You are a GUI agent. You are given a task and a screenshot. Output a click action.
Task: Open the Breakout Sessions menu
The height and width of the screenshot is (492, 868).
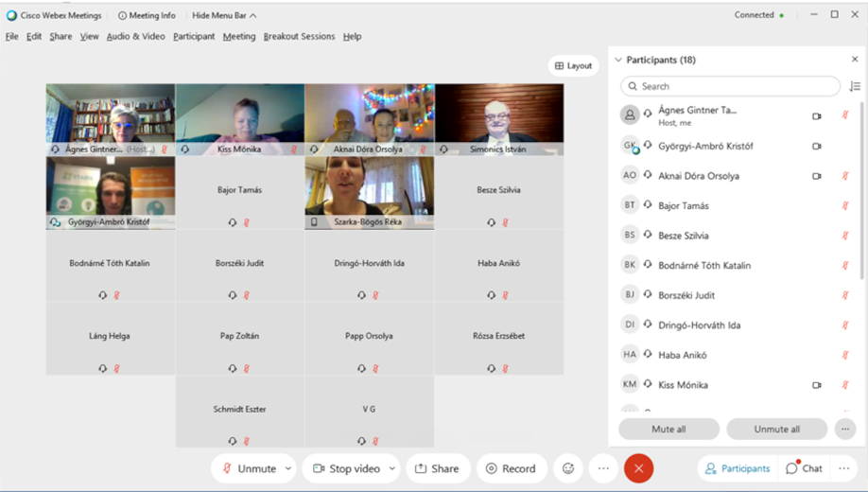click(x=299, y=37)
